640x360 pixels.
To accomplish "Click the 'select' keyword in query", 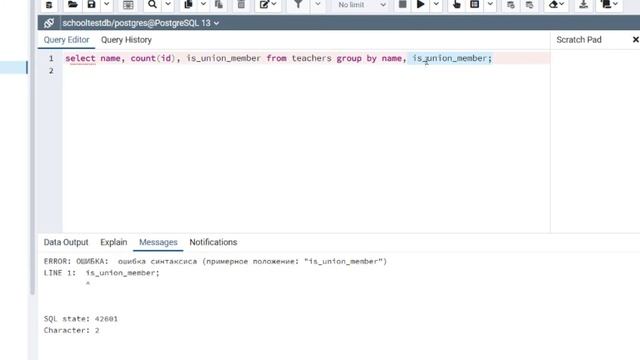I will click(x=80, y=58).
